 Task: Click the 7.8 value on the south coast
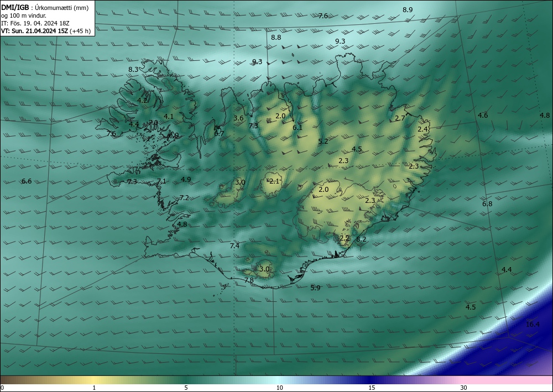[x=249, y=280]
